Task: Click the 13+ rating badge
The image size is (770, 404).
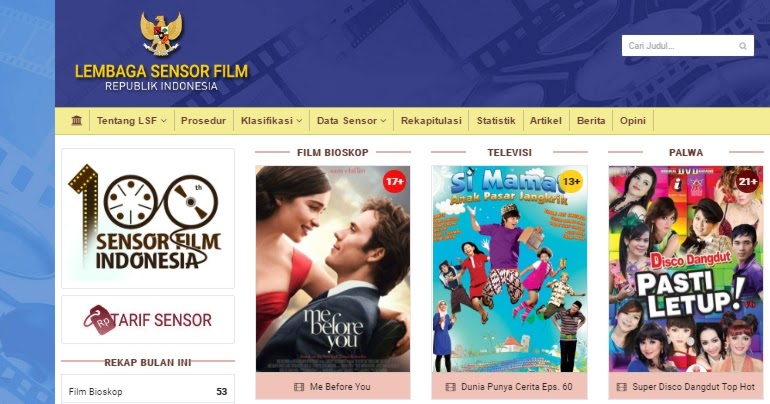Action: pos(571,182)
